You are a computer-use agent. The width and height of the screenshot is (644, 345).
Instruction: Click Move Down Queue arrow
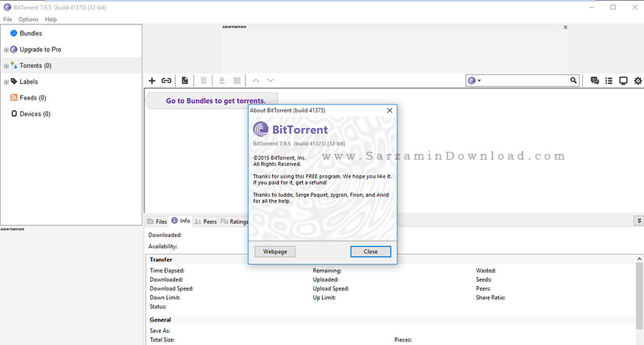pyautogui.click(x=270, y=80)
